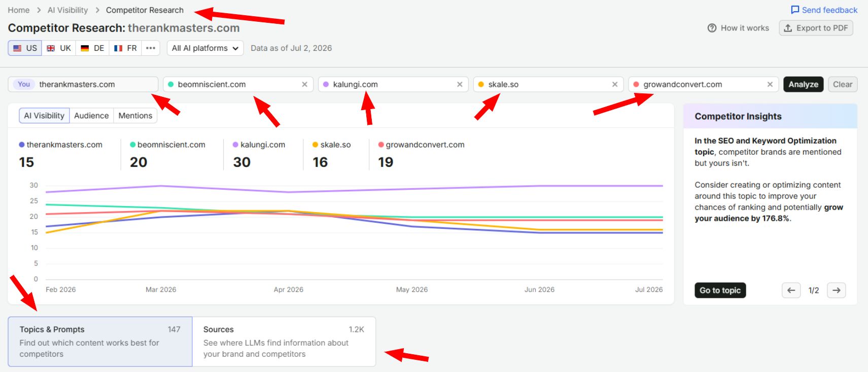
Task: Click the You badge in domain field
Action: pyautogui.click(x=24, y=84)
